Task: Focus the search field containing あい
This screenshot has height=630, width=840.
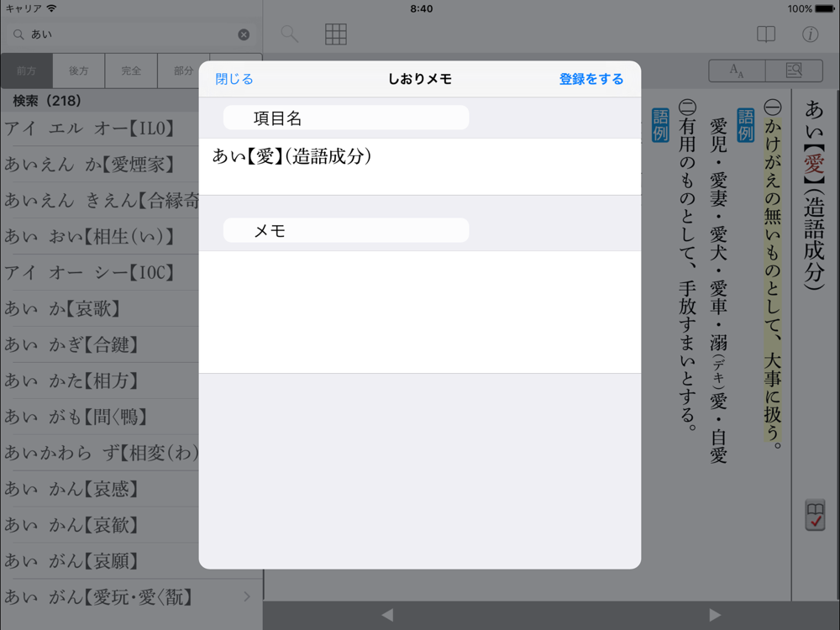Action: click(131, 34)
